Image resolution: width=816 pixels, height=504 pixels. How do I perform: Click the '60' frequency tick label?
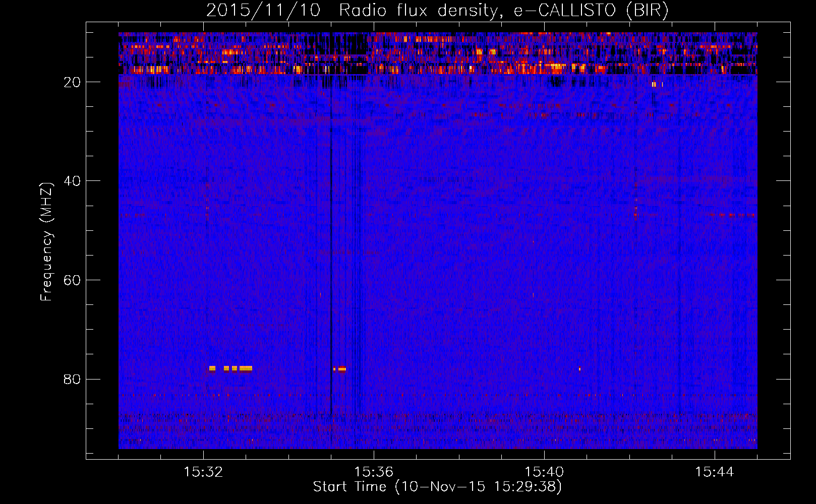click(73, 280)
